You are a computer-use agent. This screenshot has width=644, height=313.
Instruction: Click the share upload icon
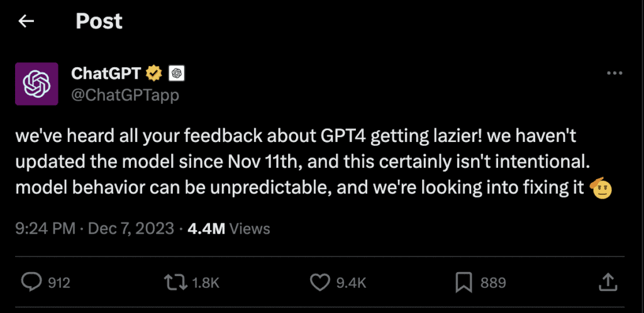coord(608,282)
